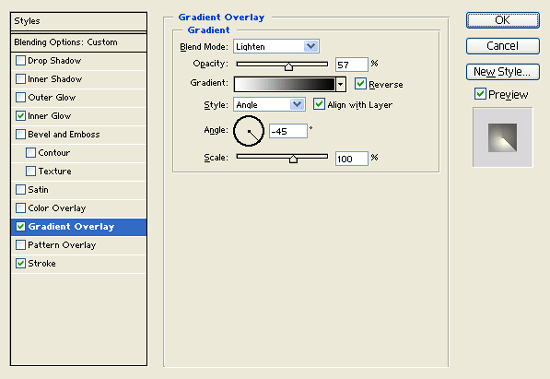Viewport: 550px width, 379px height.
Task: Open Bevel and Emboss settings label
Action: pos(64,134)
